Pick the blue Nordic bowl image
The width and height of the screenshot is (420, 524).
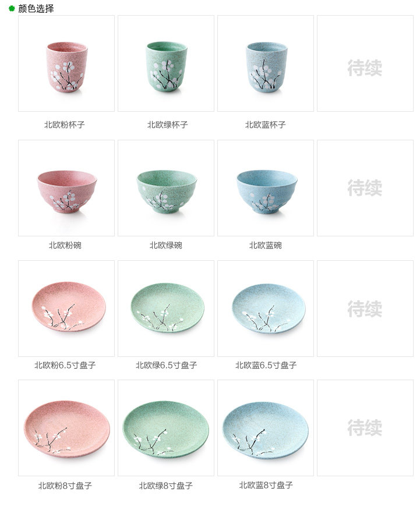[266, 188]
